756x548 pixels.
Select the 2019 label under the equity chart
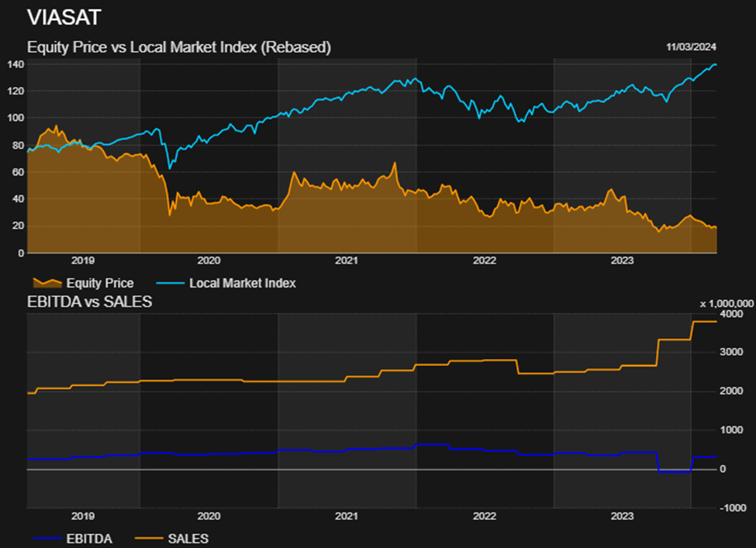tap(83, 260)
